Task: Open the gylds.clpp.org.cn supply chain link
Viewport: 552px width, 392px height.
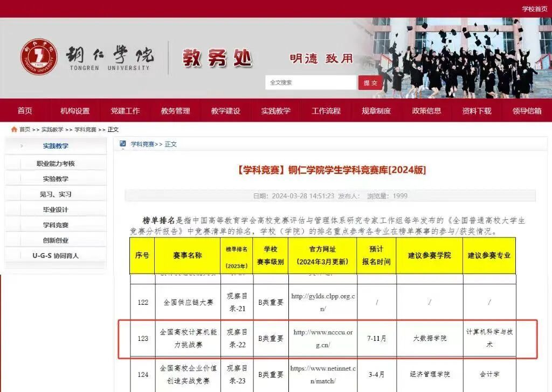Action: click(x=323, y=303)
